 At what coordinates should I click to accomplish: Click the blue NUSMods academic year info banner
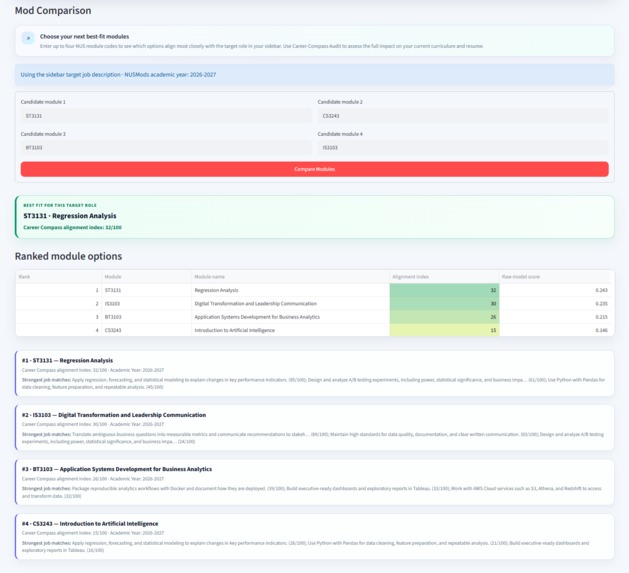point(314,75)
